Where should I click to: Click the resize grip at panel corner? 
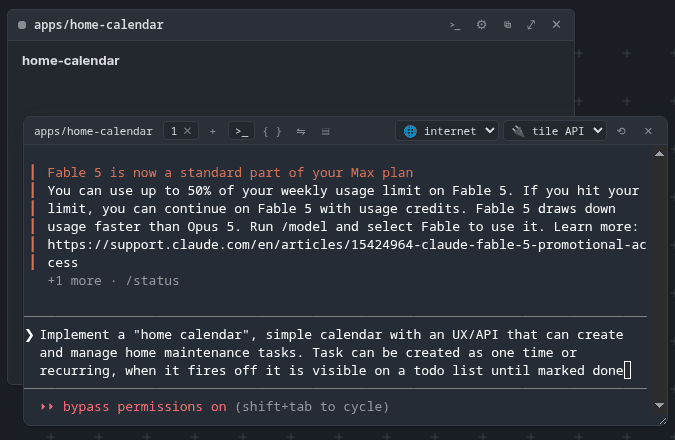[663, 421]
